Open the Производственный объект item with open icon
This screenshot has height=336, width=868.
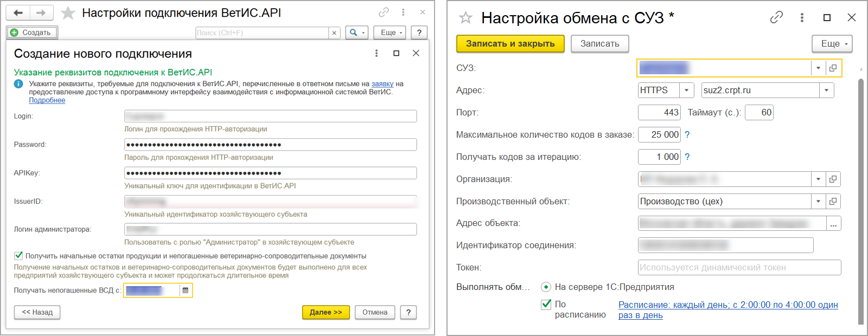pos(833,201)
